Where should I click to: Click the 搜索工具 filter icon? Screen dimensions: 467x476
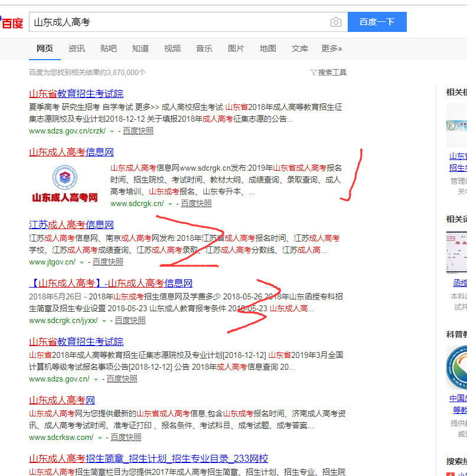(313, 73)
